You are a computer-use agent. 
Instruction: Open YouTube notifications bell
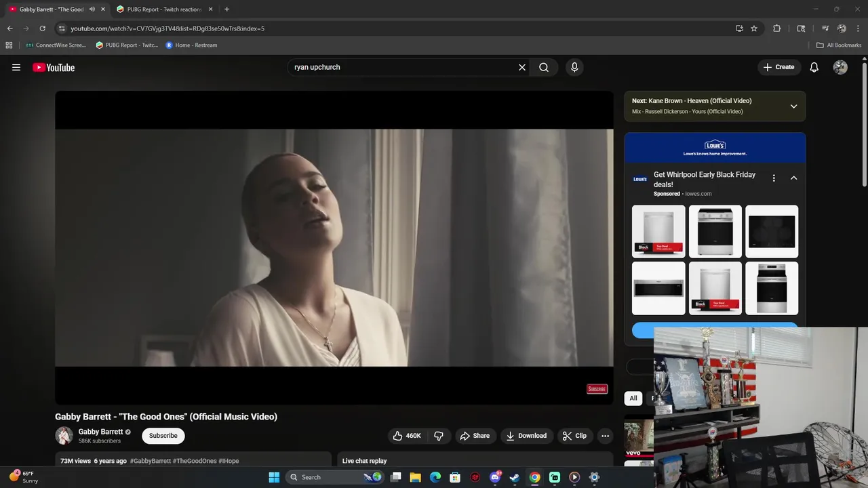tap(814, 67)
